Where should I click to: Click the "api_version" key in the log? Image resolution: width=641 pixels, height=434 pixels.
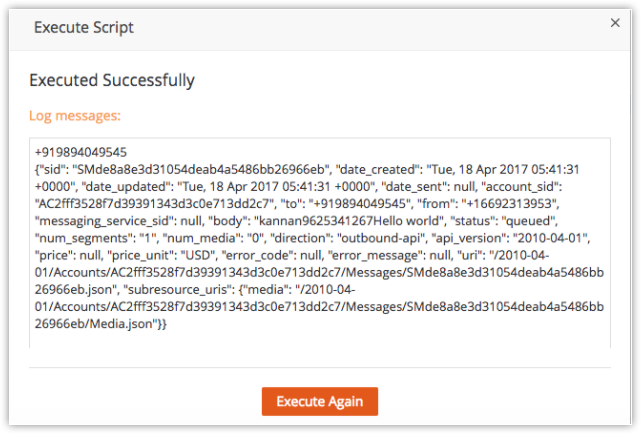[468, 238]
